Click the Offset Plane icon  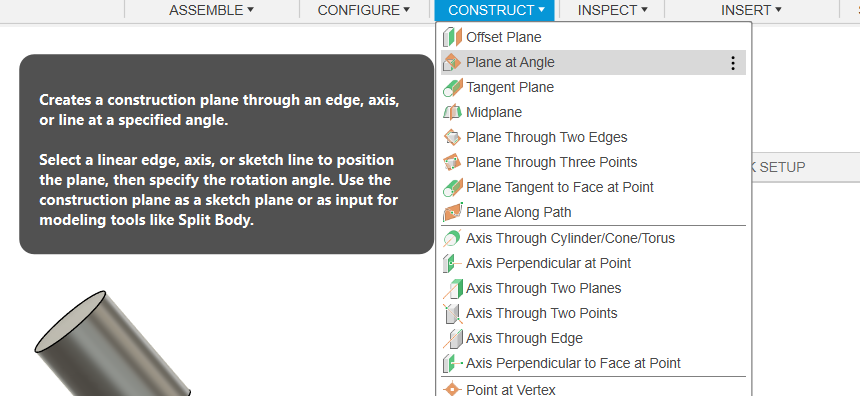(452, 37)
